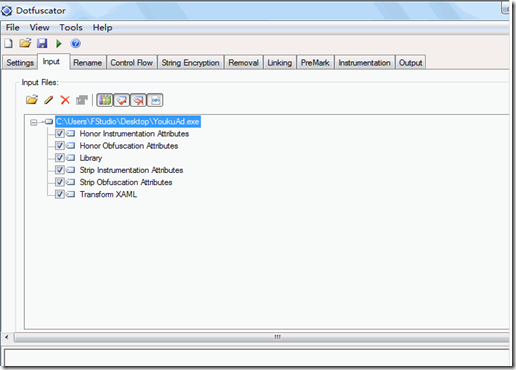Go to the Control Flow tab
516x370 pixels.
pyautogui.click(x=132, y=63)
